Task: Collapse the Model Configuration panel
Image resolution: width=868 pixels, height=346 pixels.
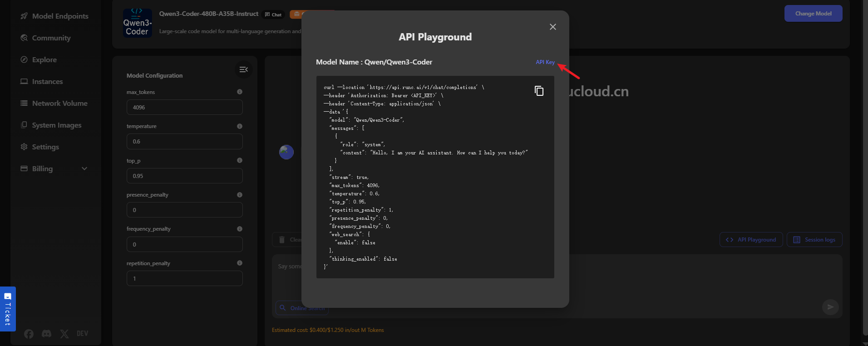Action: (x=244, y=69)
